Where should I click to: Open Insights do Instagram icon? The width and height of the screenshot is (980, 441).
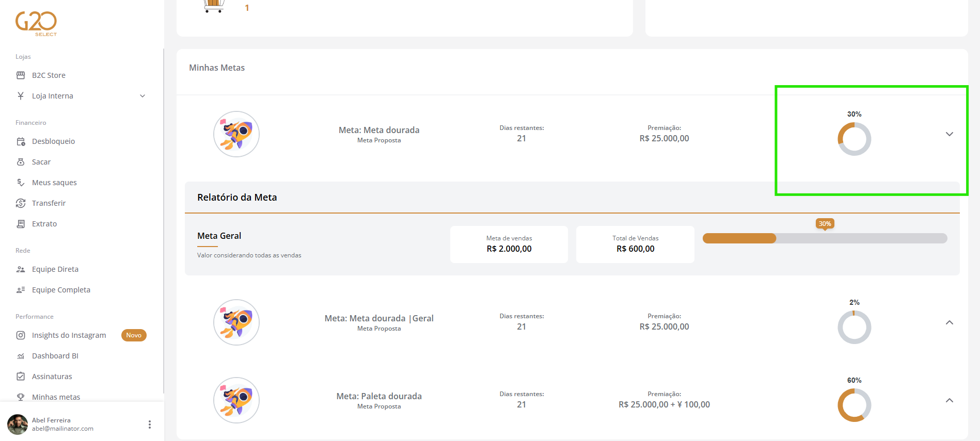pyautogui.click(x=21, y=335)
